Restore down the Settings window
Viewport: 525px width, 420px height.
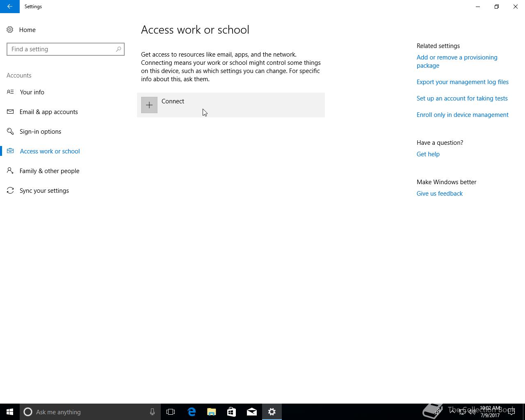497,7
